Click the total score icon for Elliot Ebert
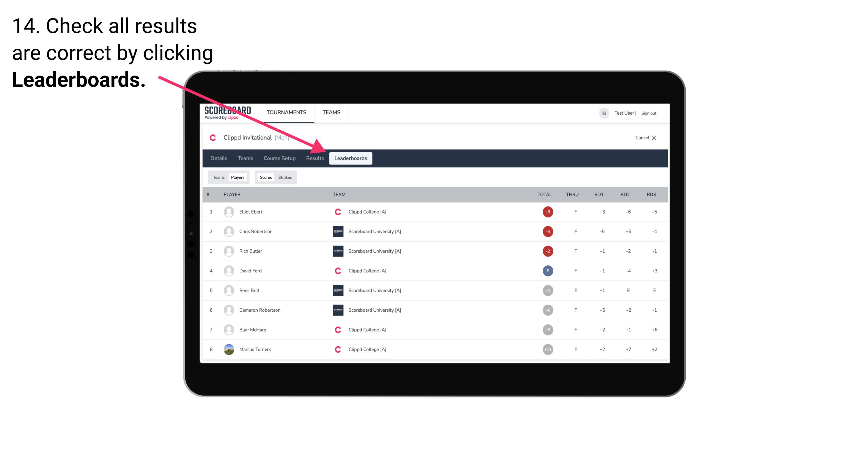Screen dimensions: 868x467 (545, 212)
